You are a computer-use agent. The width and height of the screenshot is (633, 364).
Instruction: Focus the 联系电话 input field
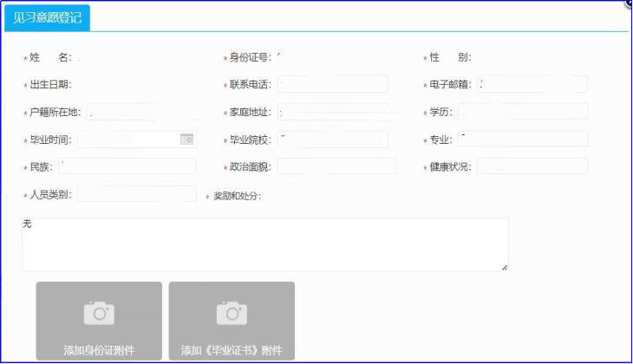[x=333, y=84]
